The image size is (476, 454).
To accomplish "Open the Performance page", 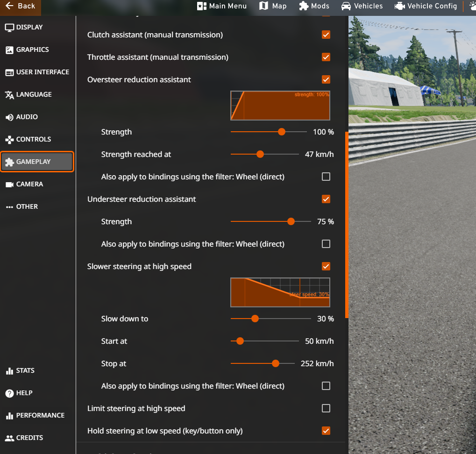I will (x=37, y=416).
